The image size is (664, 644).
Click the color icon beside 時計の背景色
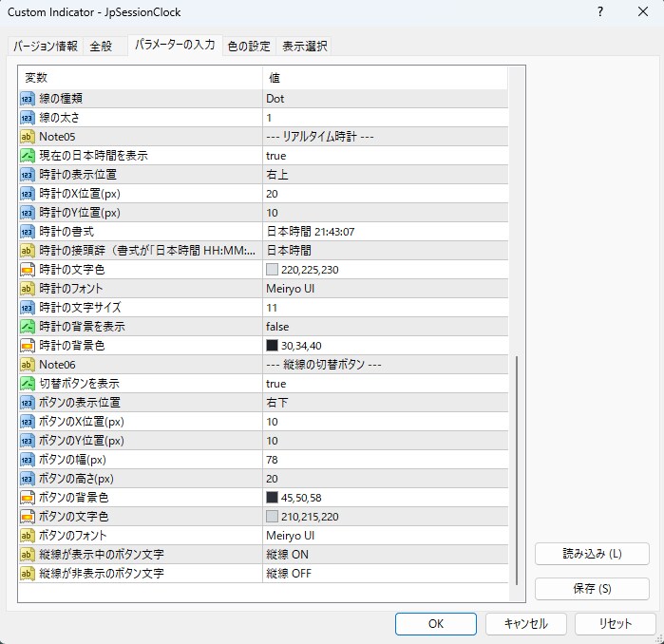point(28,346)
